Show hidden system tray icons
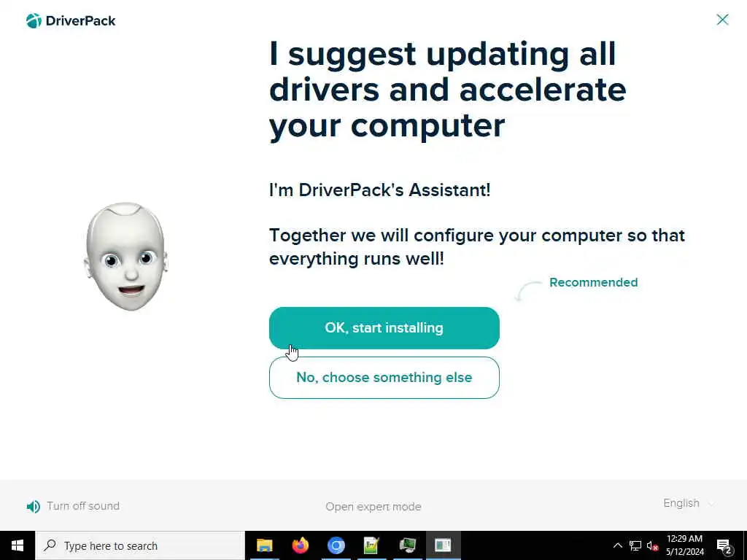 617,545
